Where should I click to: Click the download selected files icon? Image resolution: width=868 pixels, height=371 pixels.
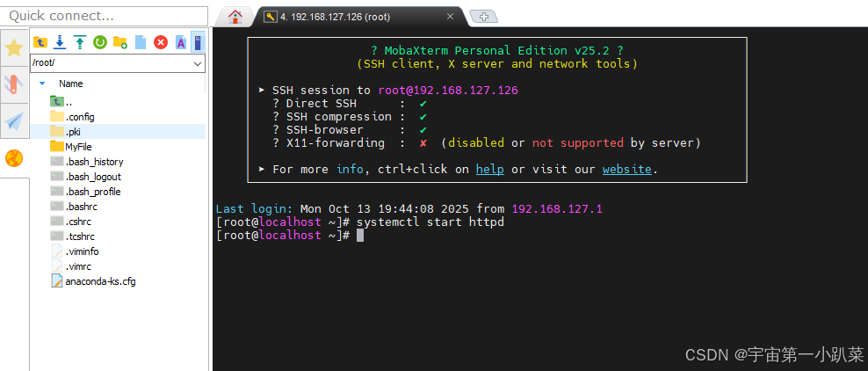click(60, 41)
